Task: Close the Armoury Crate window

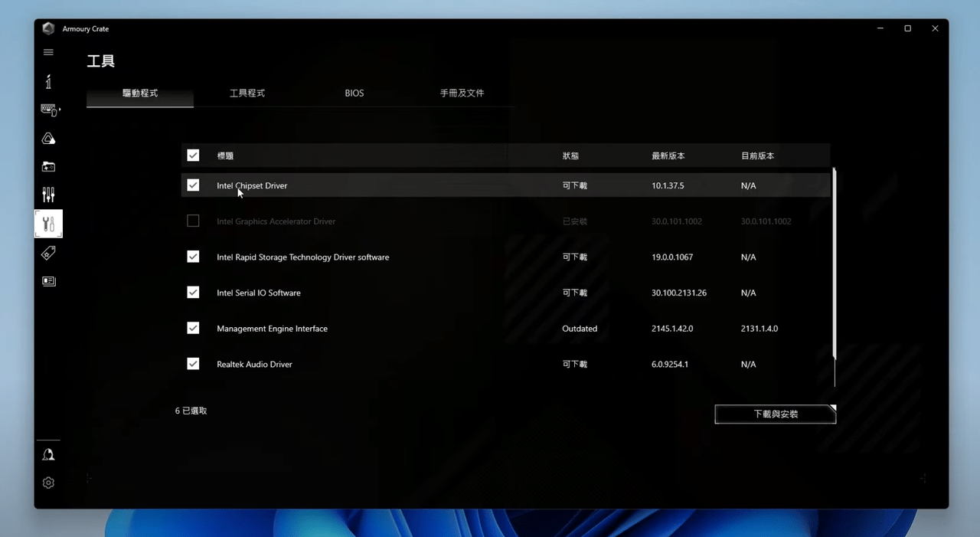Action: pyautogui.click(x=935, y=28)
